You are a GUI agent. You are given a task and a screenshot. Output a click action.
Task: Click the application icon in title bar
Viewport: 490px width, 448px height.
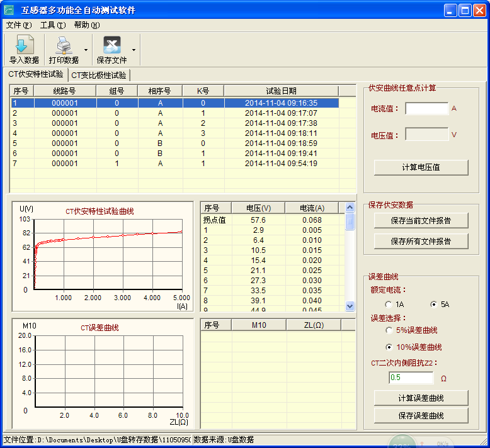tap(9, 10)
